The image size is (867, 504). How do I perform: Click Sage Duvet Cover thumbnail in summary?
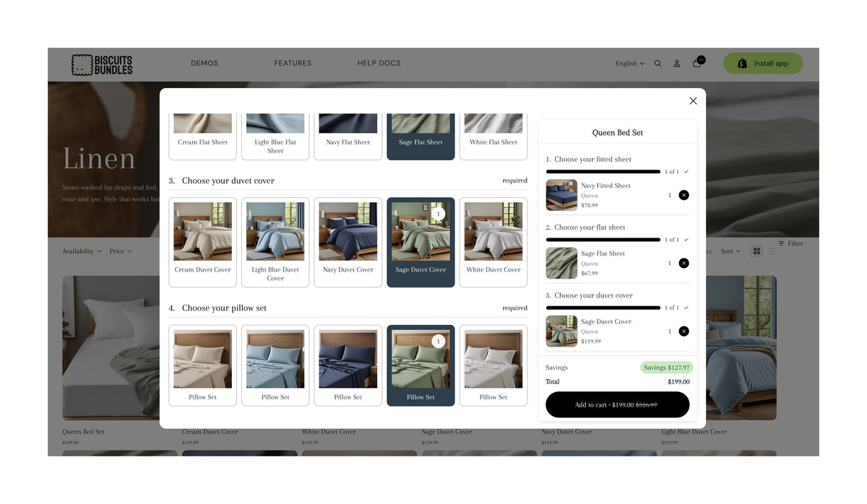click(x=561, y=331)
